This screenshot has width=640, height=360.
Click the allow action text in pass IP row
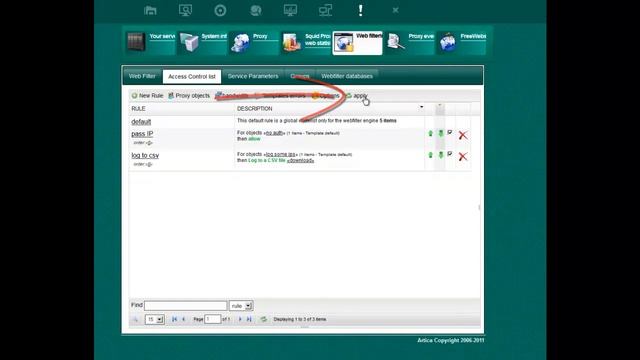tap(254, 139)
